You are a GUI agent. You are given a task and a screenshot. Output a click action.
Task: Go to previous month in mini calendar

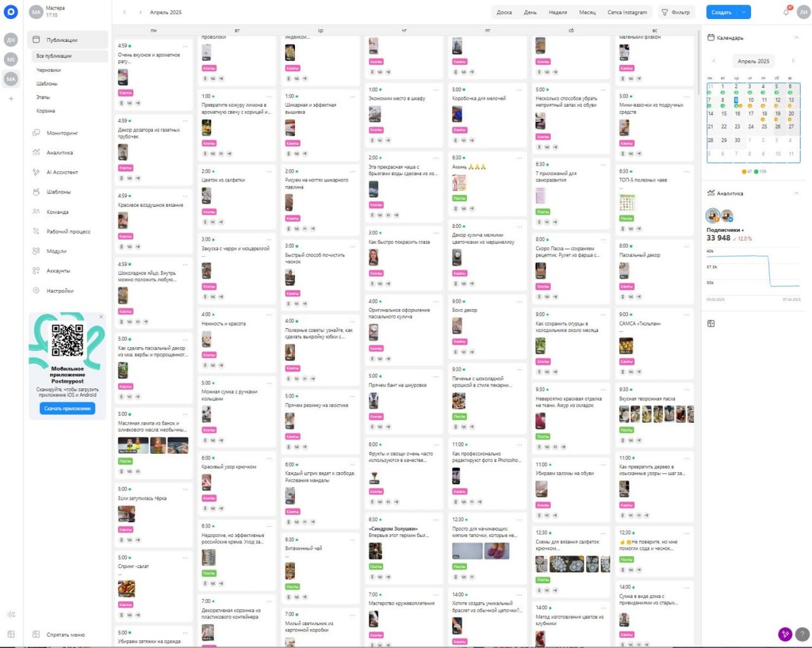click(714, 61)
